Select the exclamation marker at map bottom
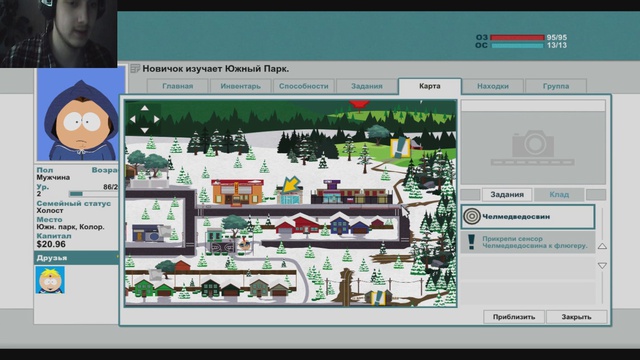Screen dimensions: 640x360 click(x=379, y=298)
